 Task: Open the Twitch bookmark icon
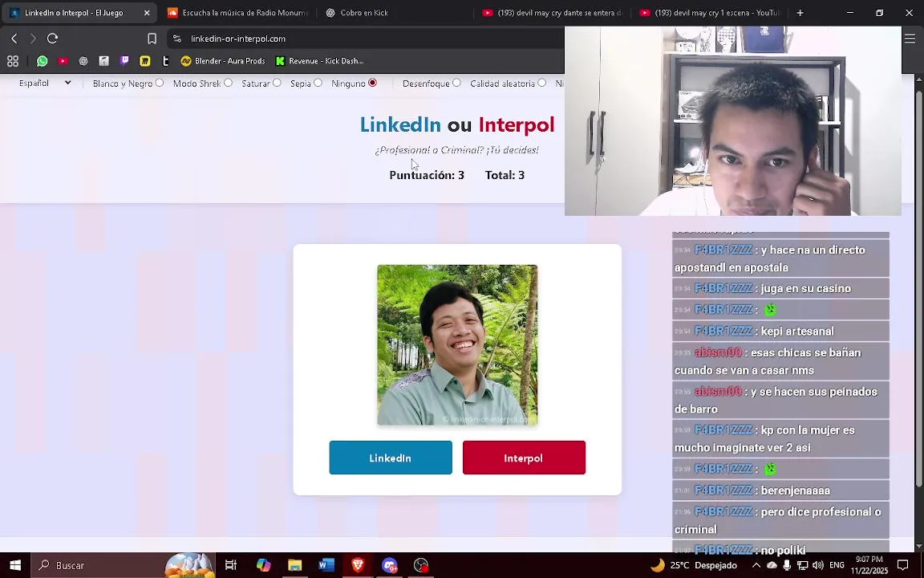click(x=124, y=61)
